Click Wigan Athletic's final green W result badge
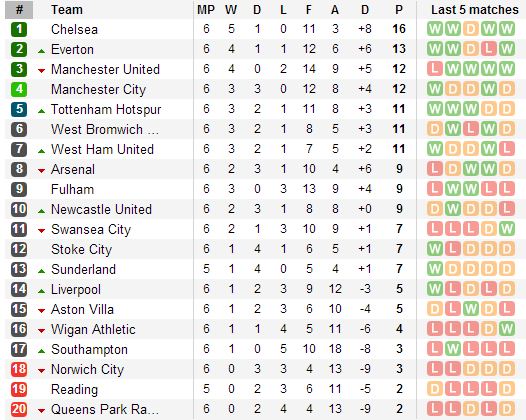 point(507,329)
